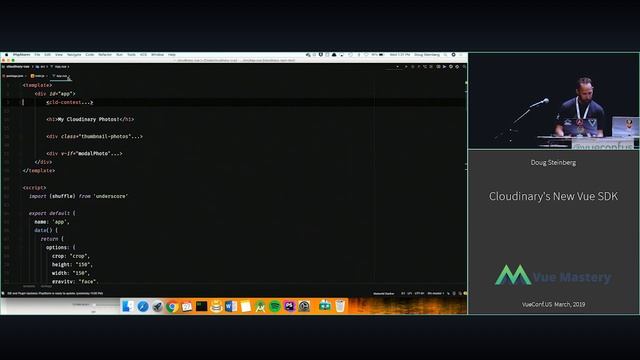Switch to the main.js editor tab
Screen dimensions: 640x360
pos(38,76)
